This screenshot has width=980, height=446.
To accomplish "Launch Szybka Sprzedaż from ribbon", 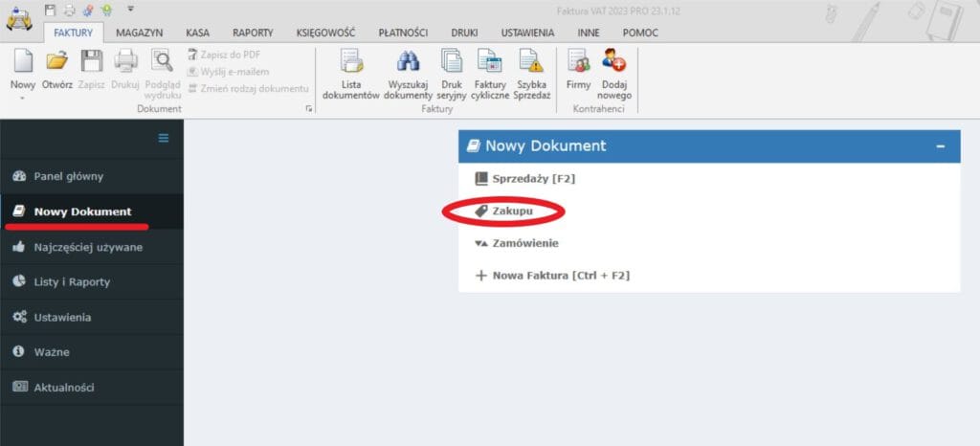I will 531,63.
